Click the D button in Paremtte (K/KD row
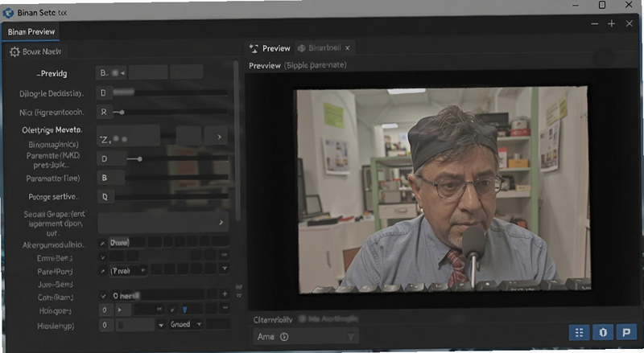The width and height of the screenshot is (644, 353). (111, 159)
